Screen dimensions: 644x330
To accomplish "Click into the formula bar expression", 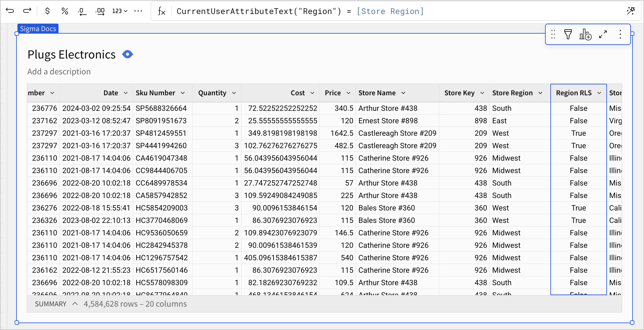I will 300,11.
